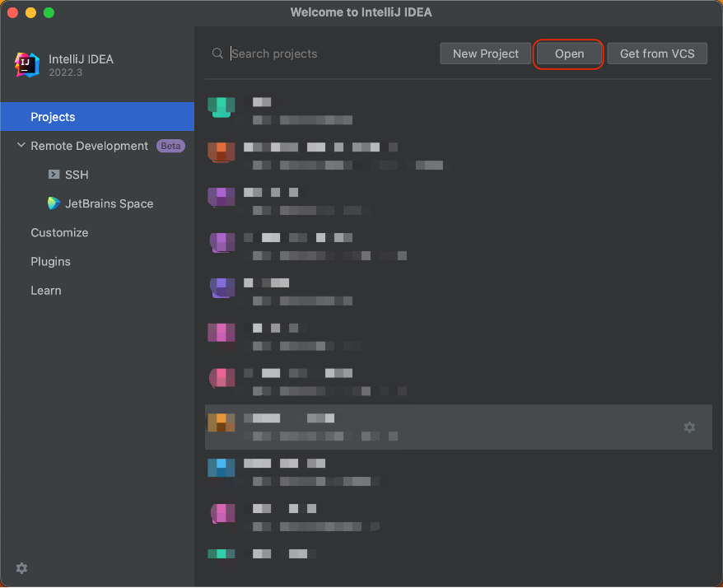Click the Open button
Viewport: 723px width, 588px height.
569,54
